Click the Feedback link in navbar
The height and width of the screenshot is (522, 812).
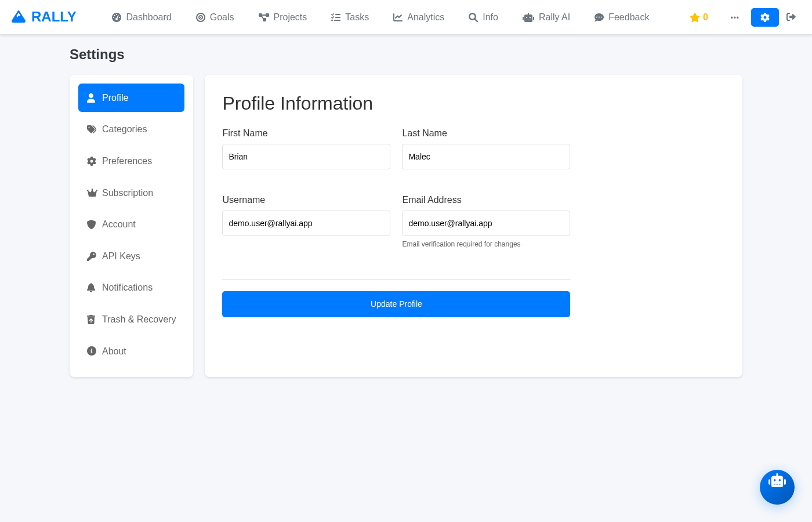[621, 17]
